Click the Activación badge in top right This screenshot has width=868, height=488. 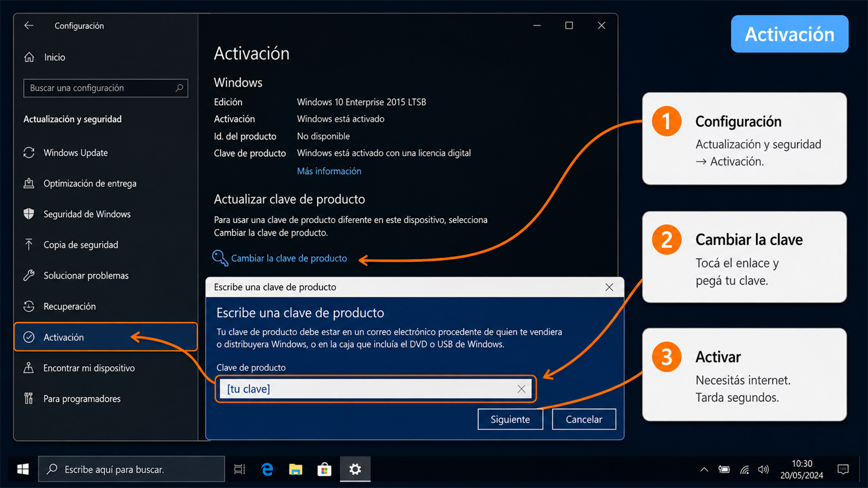789,34
